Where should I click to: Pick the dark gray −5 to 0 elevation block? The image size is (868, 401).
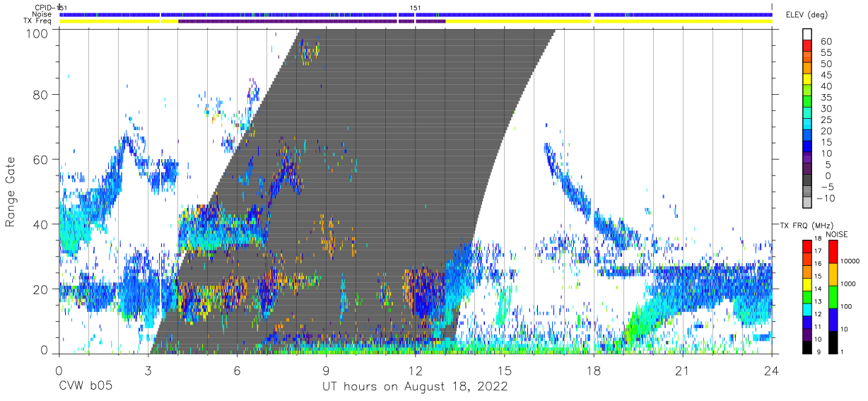807,181
